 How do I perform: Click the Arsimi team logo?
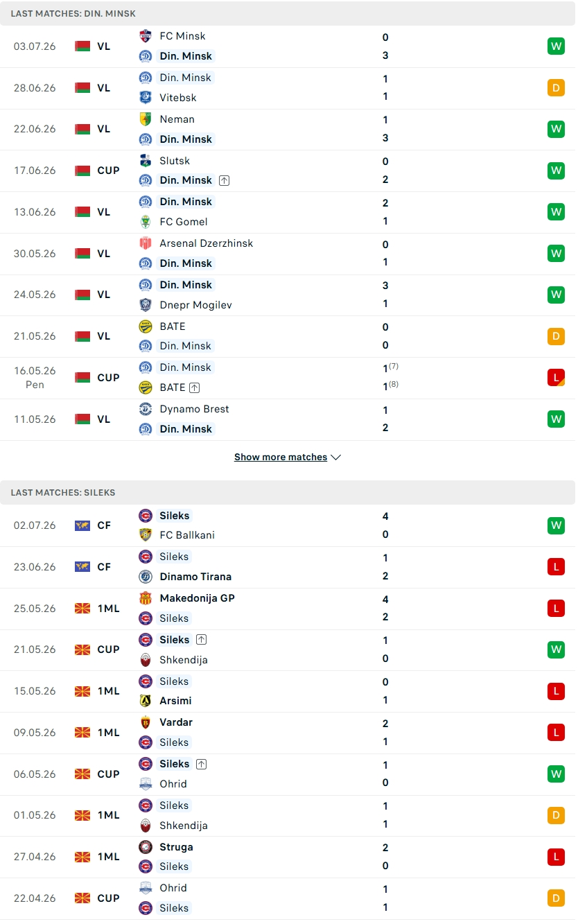pyautogui.click(x=146, y=701)
